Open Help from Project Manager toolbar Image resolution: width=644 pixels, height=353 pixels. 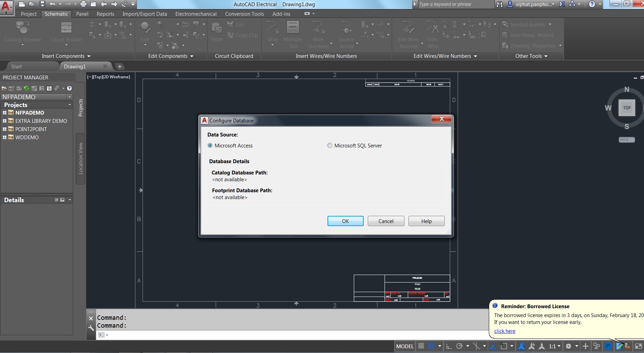tap(69, 88)
